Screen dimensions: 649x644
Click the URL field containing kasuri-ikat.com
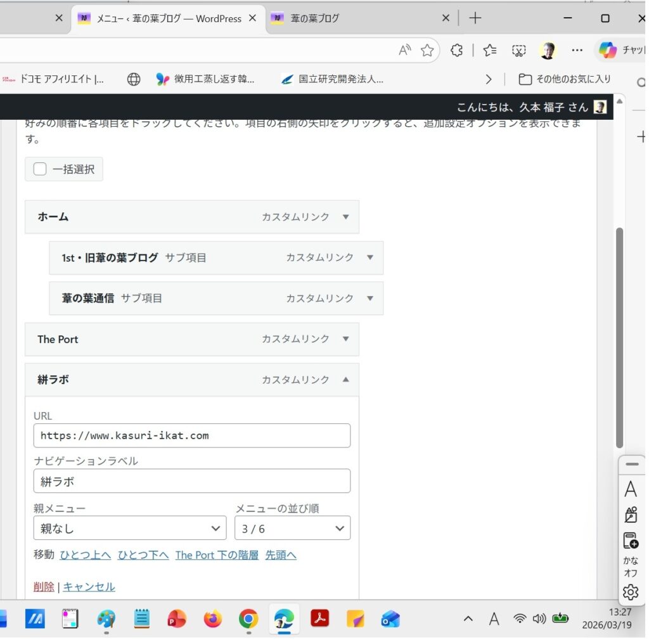(192, 435)
